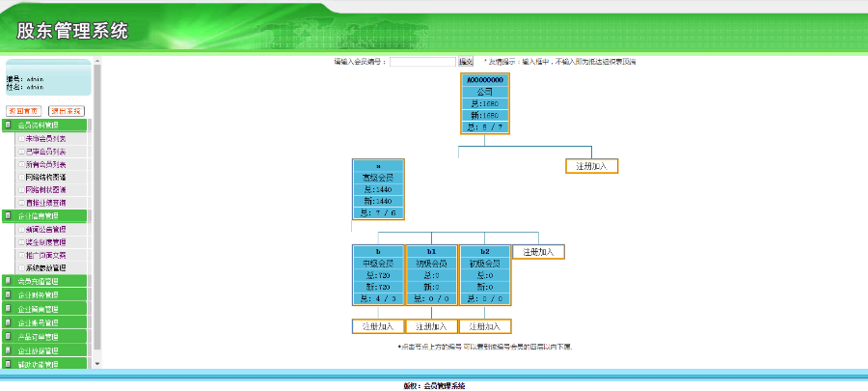
Task: Expand the 产品订单管理 menu section
Action: [x=44, y=336]
